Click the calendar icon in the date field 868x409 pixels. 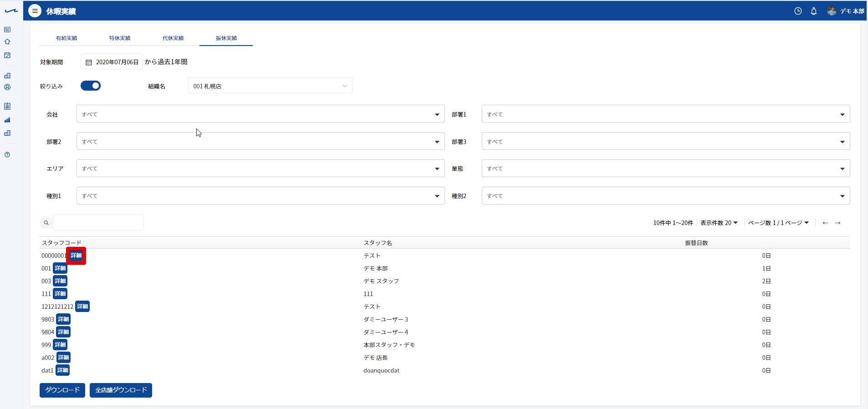(x=89, y=62)
